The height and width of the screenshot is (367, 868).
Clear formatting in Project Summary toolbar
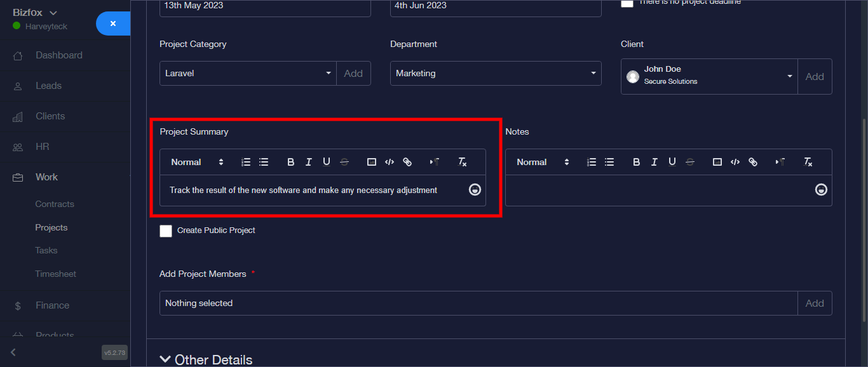pos(463,163)
